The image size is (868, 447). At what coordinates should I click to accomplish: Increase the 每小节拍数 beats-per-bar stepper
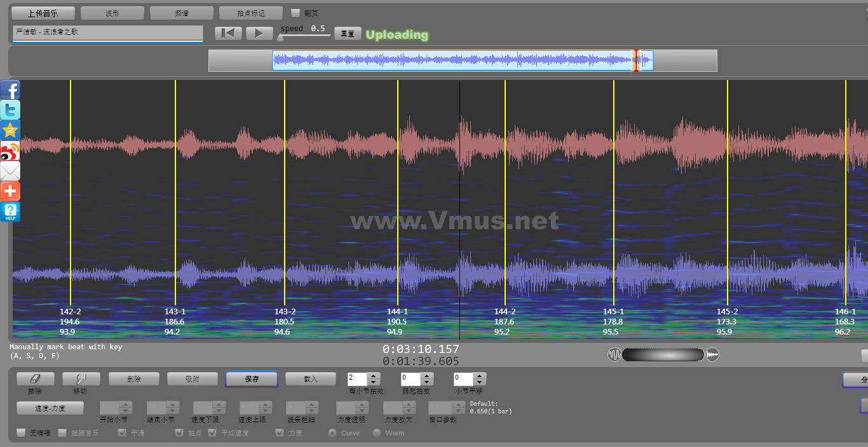374,376
